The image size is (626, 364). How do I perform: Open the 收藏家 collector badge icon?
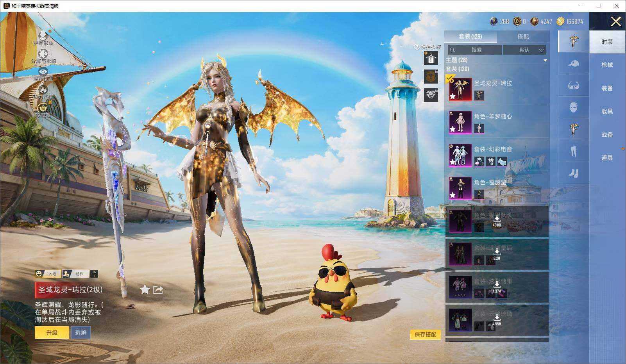43,107
